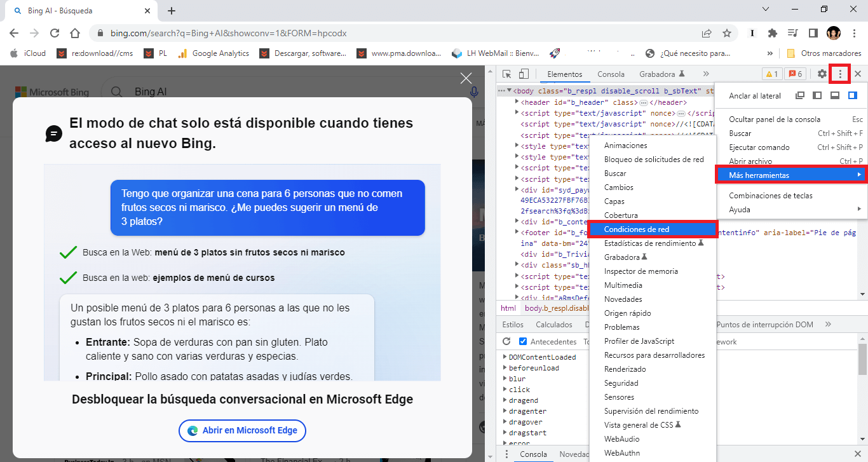Image resolution: width=868 pixels, height=462 pixels.
Task: Go back using the browser back arrow
Action: (14, 33)
